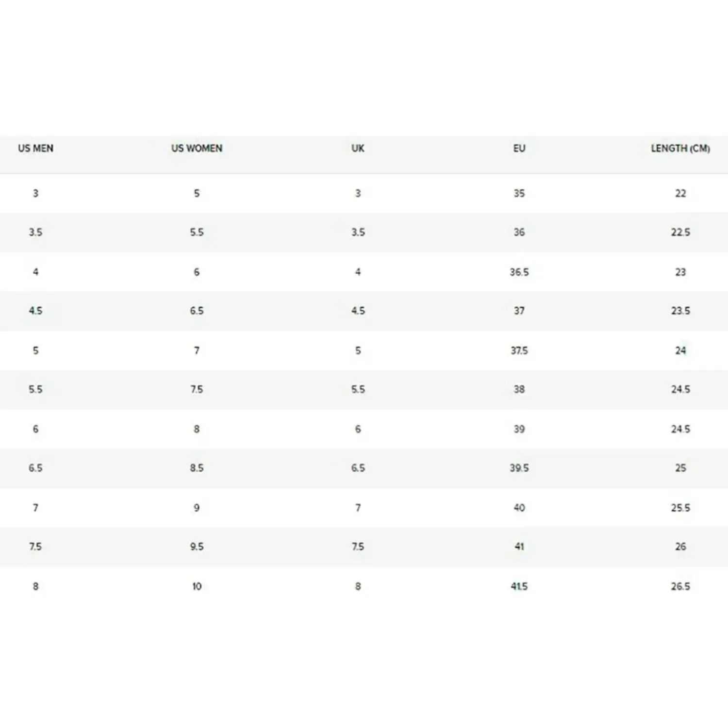Click the US WOMEN column header
The width and height of the screenshot is (728, 728).
click(197, 149)
